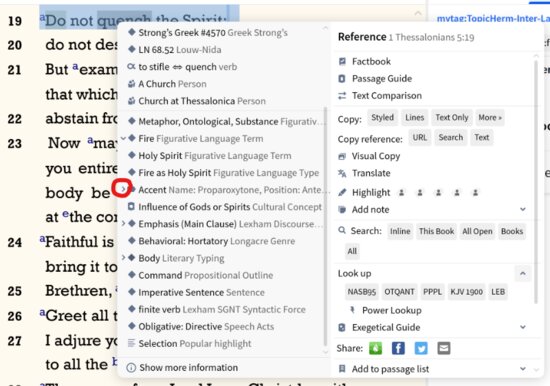Open the More copy options
This screenshot has width=550, height=386.
pos(490,118)
